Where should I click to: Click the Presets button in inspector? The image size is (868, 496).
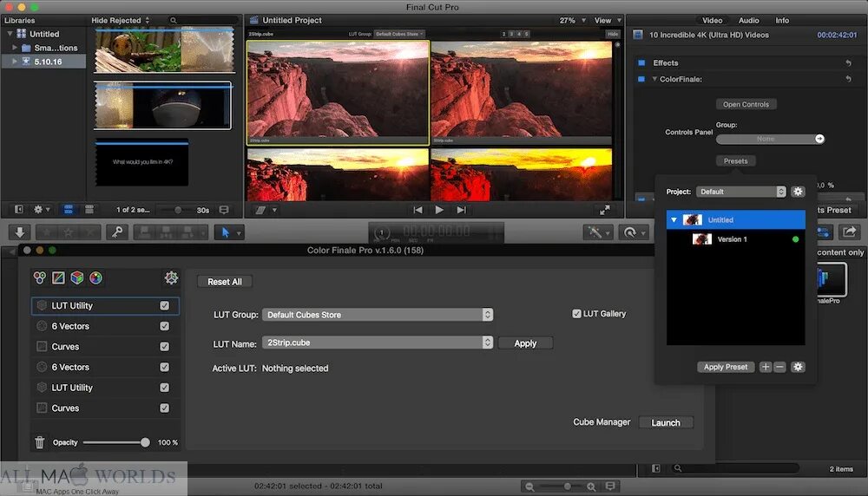[x=736, y=161]
